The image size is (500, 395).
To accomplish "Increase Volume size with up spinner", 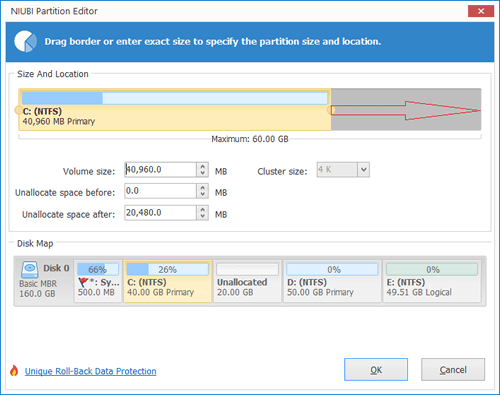I will 202,166.
